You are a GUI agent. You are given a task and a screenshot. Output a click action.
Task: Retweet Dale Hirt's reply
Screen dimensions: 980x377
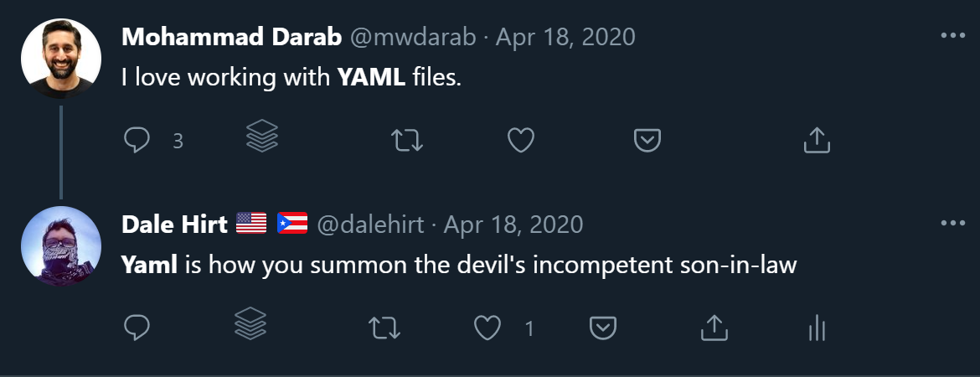point(384,328)
